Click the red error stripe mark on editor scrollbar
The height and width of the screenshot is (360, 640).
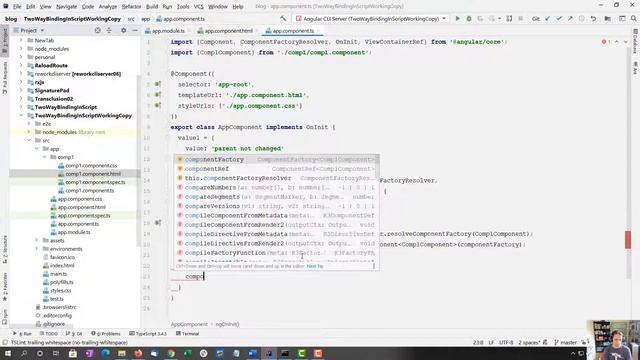pyautogui.click(x=628, y=240)
